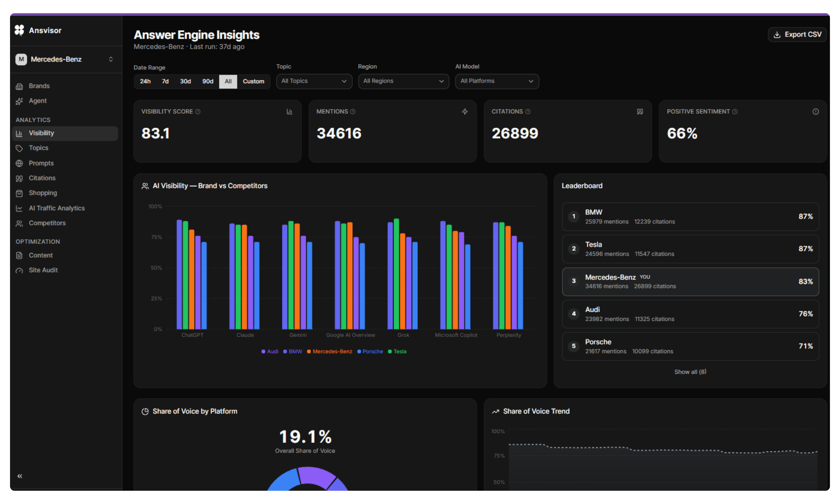Click the Mentions info help icon
840x504 pixels.
(x=353, y=112)
